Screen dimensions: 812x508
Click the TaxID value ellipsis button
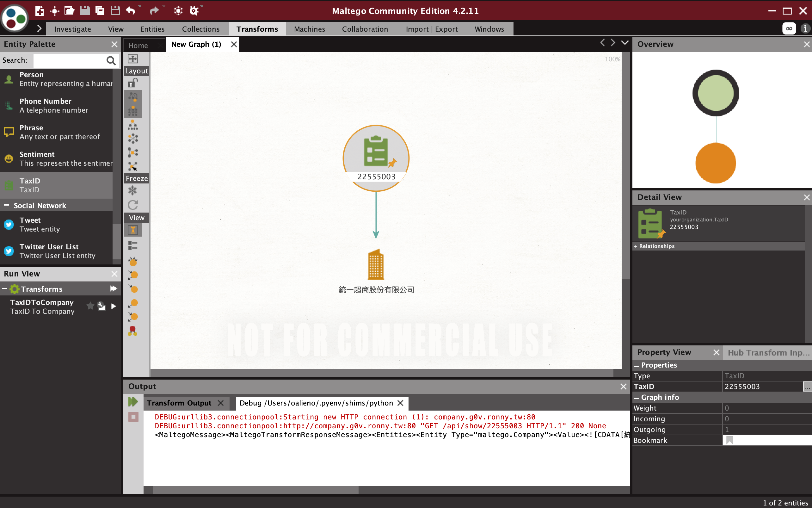[x=807, y=386]
